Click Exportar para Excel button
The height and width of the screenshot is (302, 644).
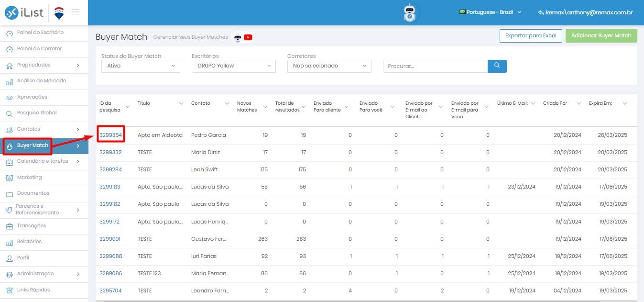[531, 35]
